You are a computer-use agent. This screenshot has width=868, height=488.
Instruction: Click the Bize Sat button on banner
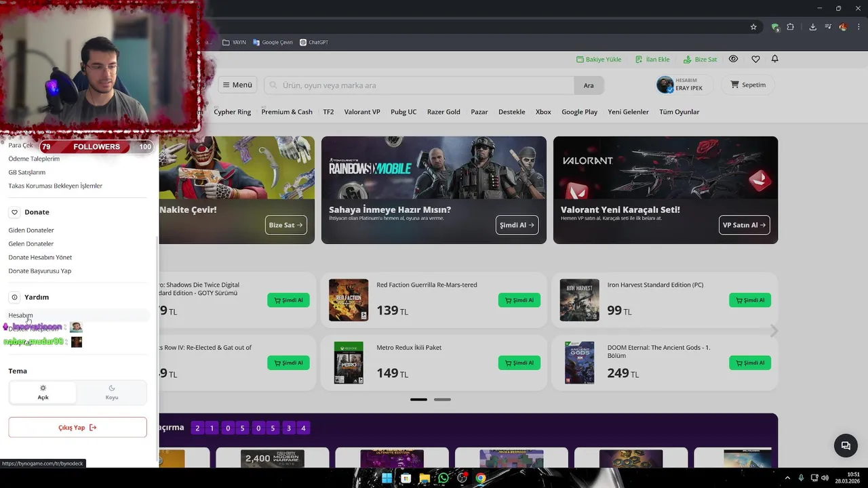click(x=285, y=225)
